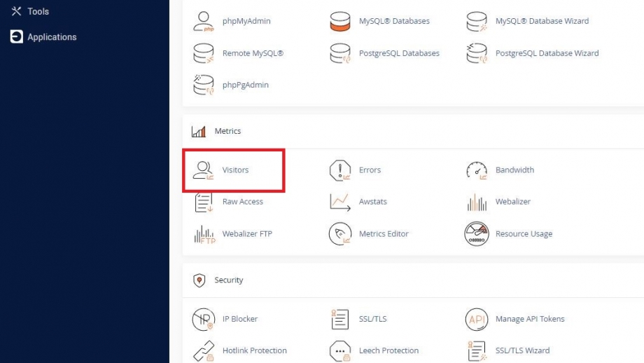Open the SSL/TLS link
The height and width of the screenshot is (363, 644).
pos(373,319)
